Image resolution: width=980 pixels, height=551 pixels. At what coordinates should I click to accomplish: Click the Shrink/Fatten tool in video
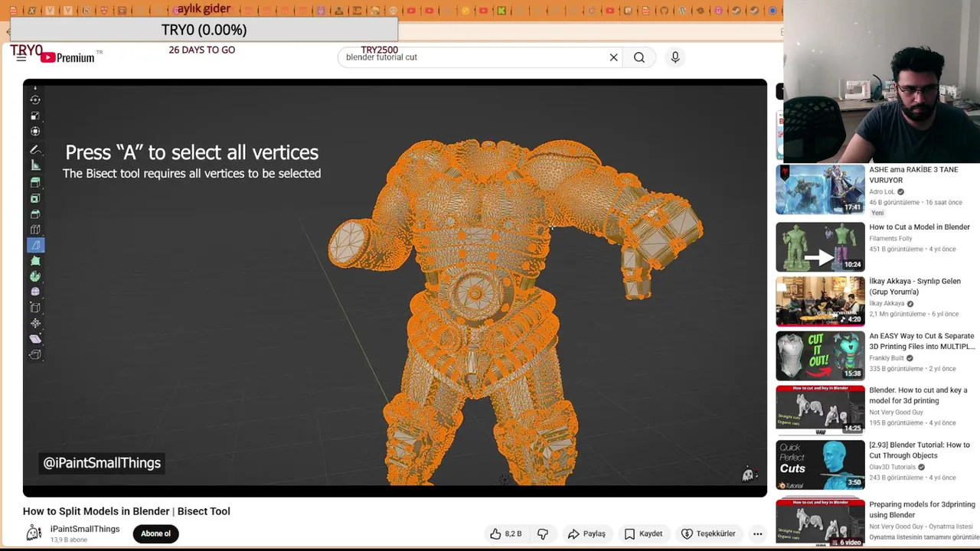pyautogui.click(x=35, y=323)
